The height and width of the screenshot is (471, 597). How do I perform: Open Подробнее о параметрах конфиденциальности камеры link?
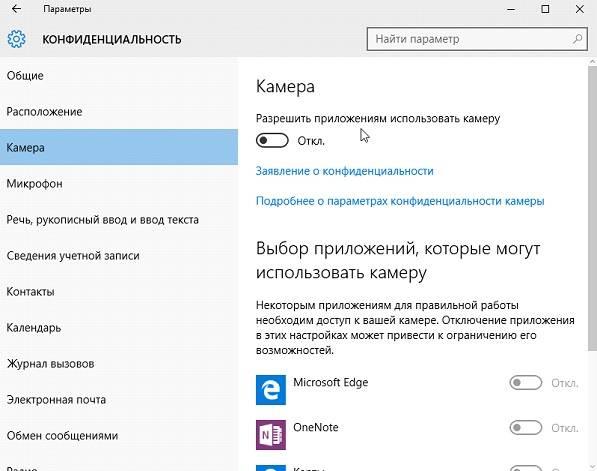click(400, 201)
